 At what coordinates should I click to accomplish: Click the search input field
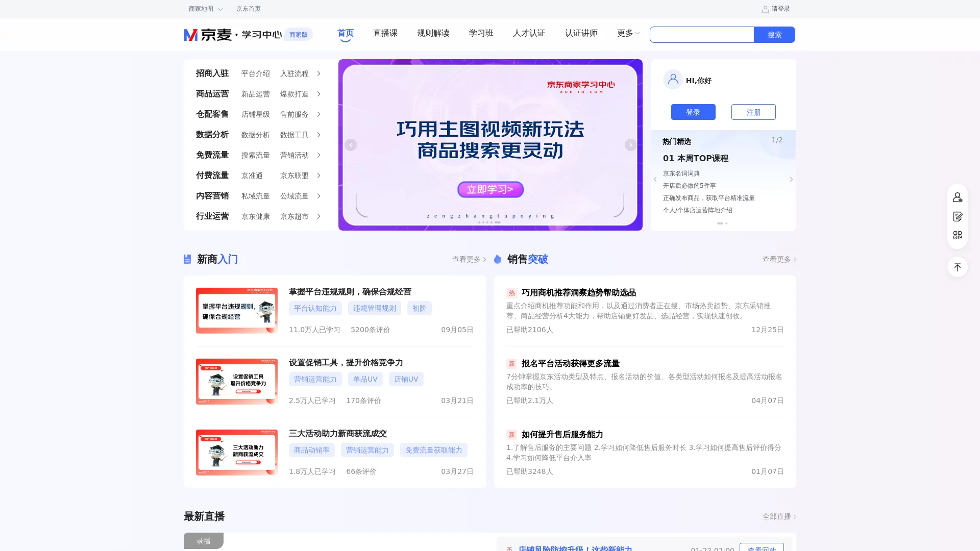(702, 35)
